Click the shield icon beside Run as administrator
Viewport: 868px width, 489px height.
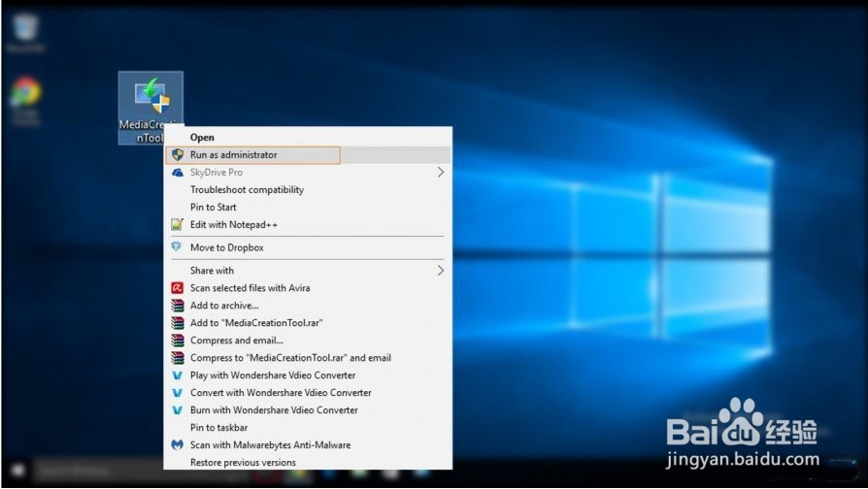[177, 155]
